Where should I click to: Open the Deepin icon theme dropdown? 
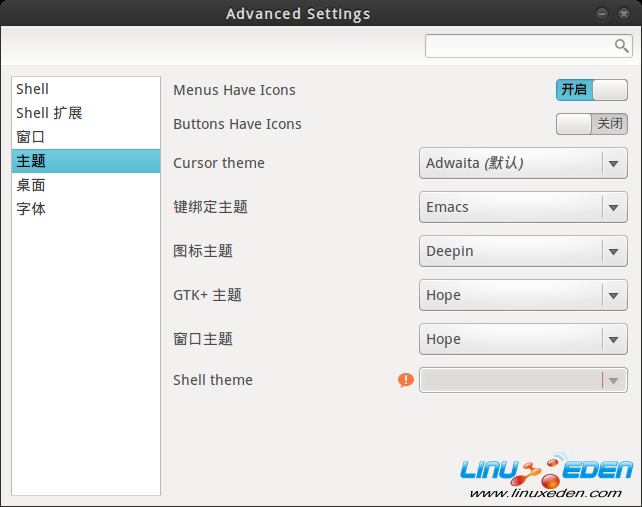[523, 251]
